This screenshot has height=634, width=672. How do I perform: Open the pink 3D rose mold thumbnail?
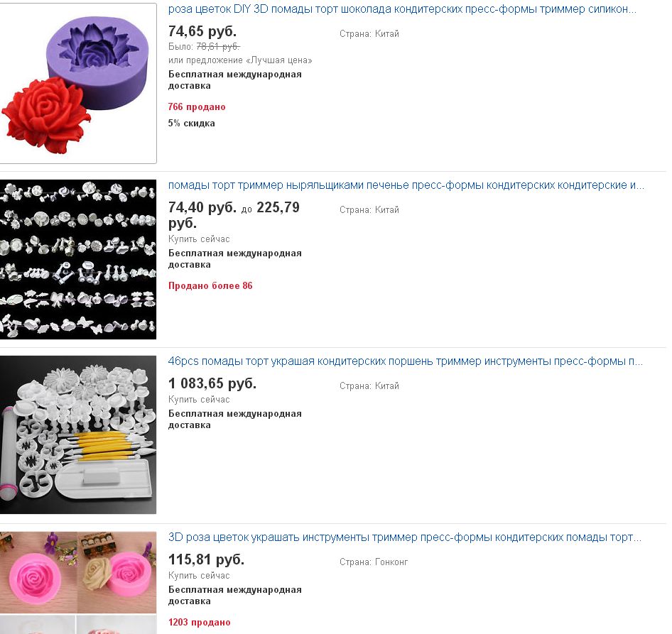[78, 583]
